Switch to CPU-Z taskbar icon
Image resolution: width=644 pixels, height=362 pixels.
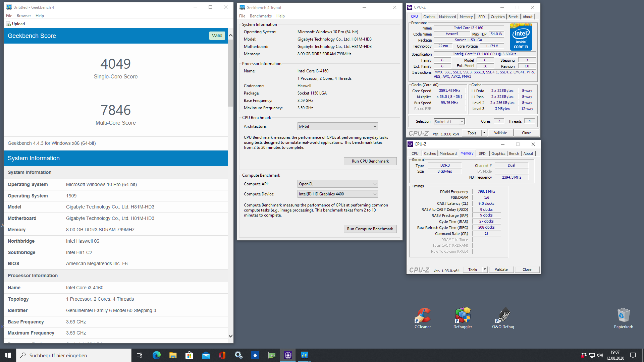point(288,355)
